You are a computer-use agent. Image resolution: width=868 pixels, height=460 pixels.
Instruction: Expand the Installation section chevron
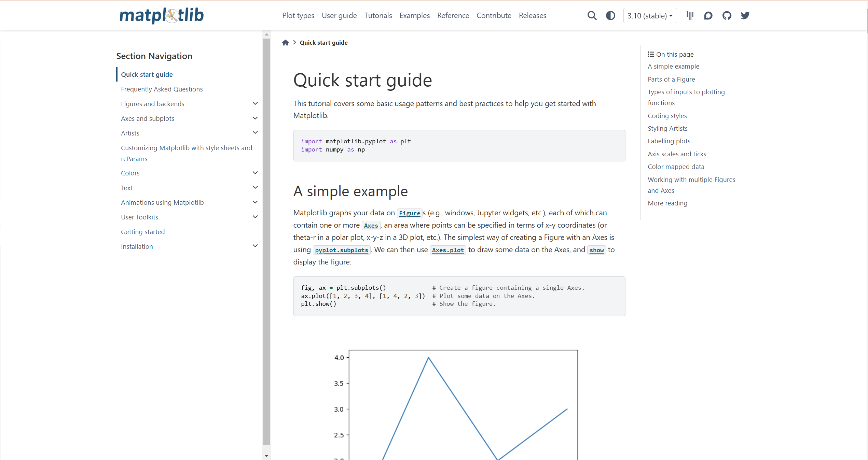pyautogui.click(x=255, y=246)
